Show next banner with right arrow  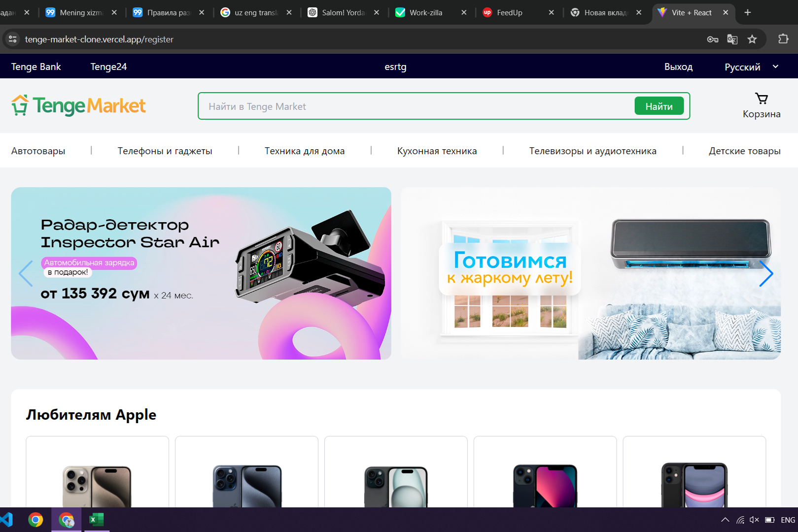[766, 273]
